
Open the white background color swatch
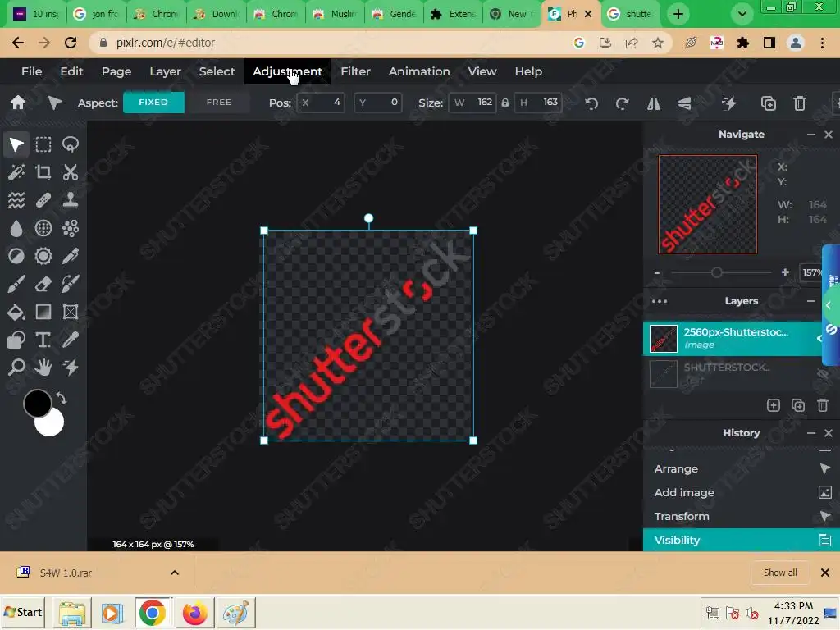point(52,424)
